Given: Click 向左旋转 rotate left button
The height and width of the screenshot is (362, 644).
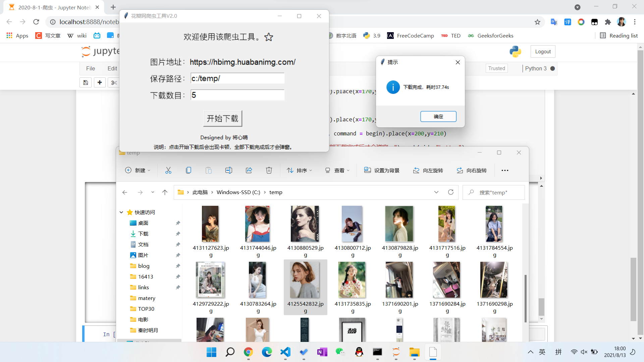Looking at the screenshot, I should tap(428, 170).
